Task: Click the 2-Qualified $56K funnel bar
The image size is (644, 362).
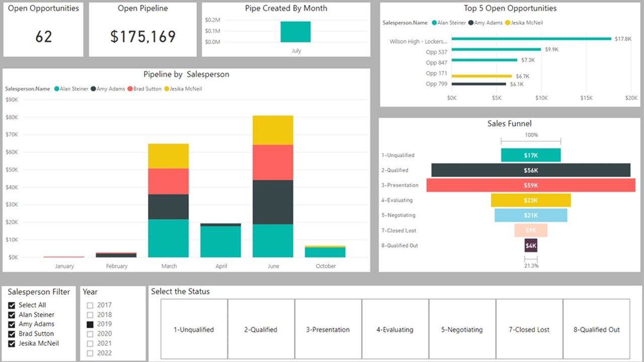Action: (x=531, y=170)
